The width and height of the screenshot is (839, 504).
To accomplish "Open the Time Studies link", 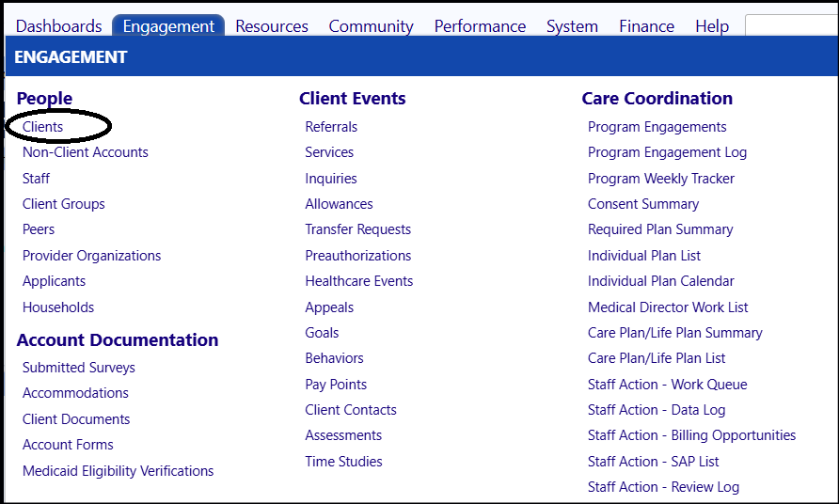I will (x=343, y=462).
